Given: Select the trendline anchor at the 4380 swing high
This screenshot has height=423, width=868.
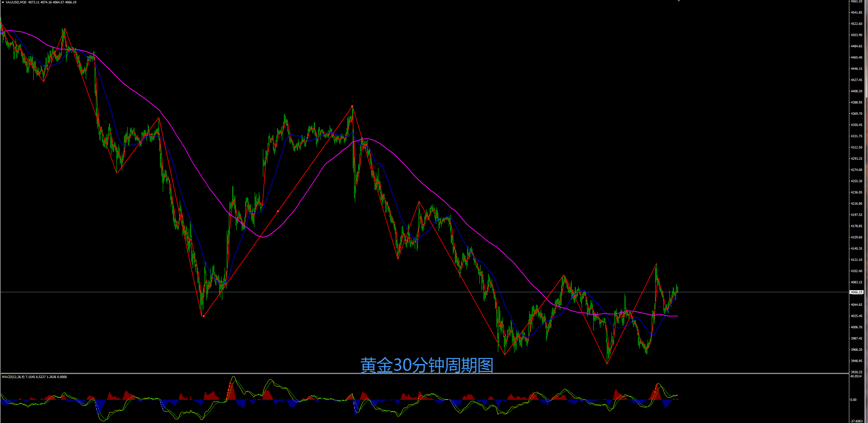Looking at the screenshot, I should 352,106.
